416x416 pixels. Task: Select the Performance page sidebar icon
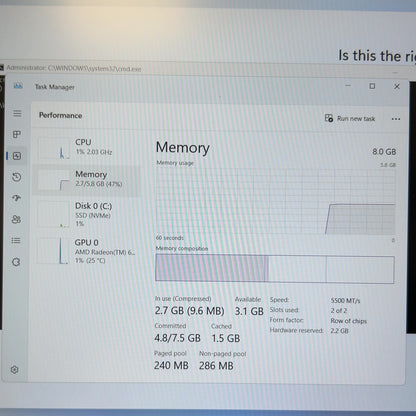17,156
